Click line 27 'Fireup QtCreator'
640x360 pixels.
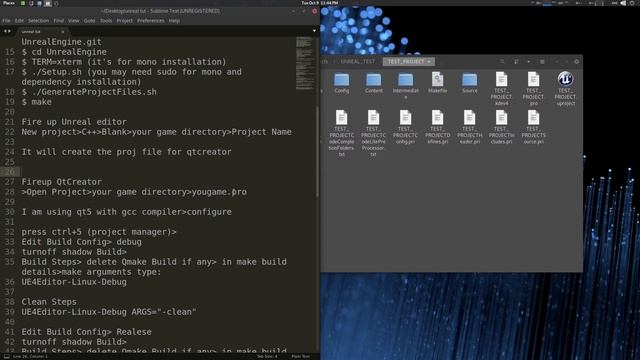(62, 182)
